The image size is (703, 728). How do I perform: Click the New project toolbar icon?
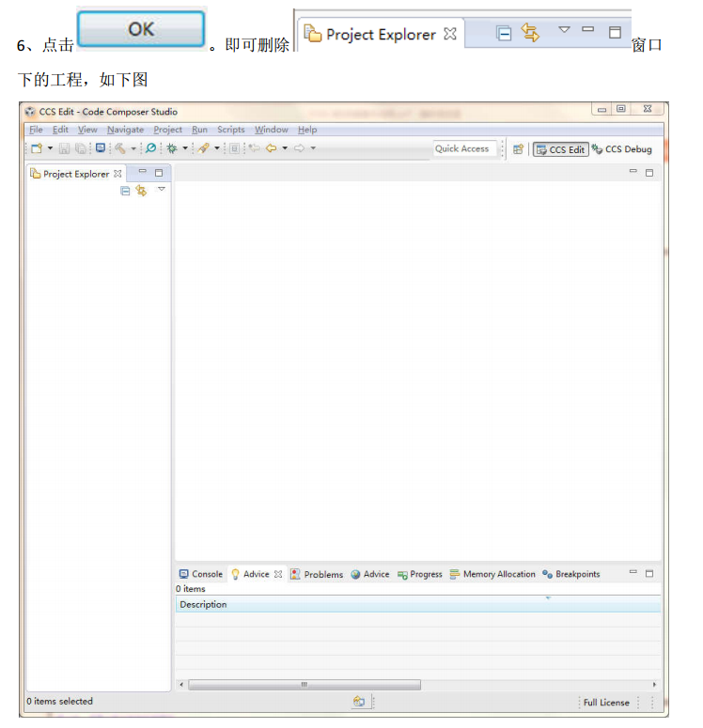click(37, 148)
